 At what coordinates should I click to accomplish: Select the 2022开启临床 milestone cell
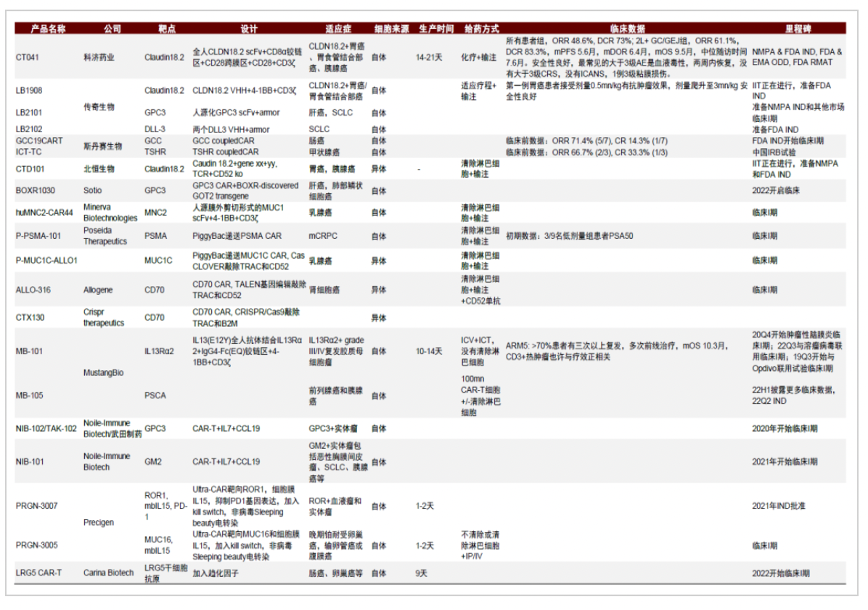pos(776,190)
